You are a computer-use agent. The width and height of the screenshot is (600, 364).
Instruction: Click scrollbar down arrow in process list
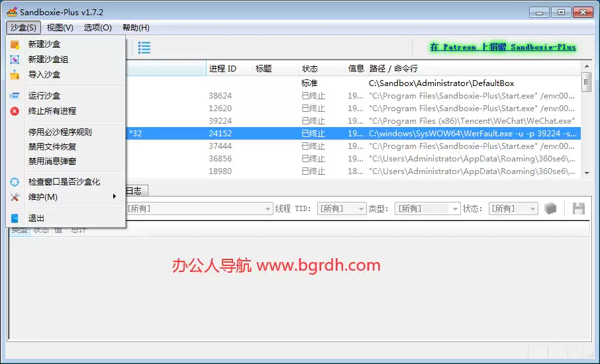point(587,173)
